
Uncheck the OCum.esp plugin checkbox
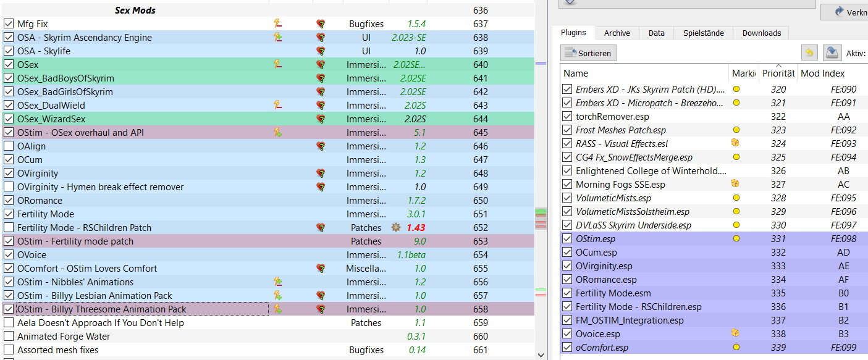(x=567, y=253)
